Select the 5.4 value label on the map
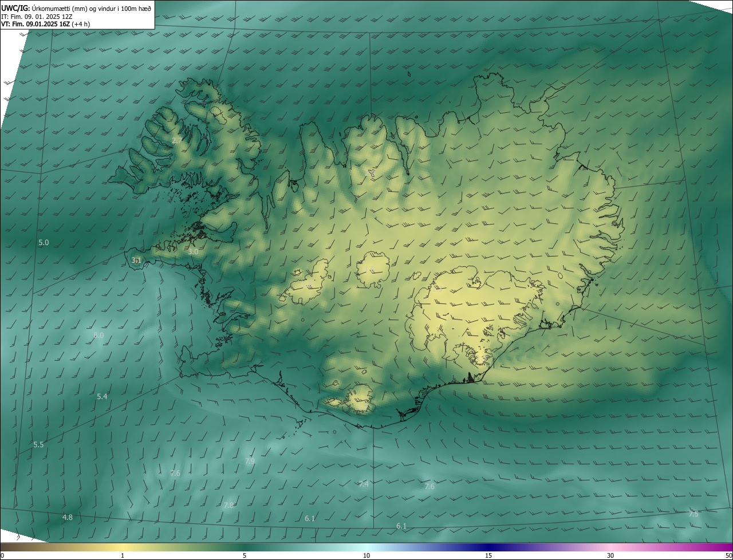Image resolution: width=733 pixels, height=560 pixels. pos(102,397)
